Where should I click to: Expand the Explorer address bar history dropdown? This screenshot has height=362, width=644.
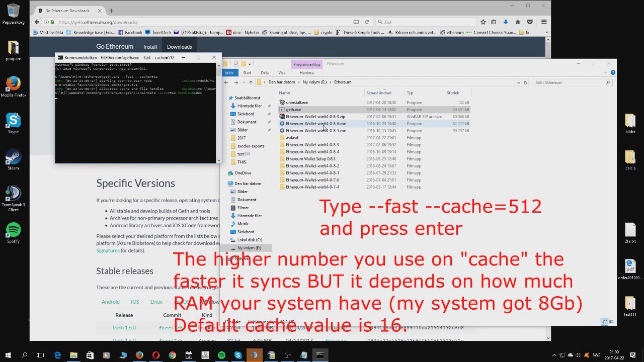coord(518,82)
